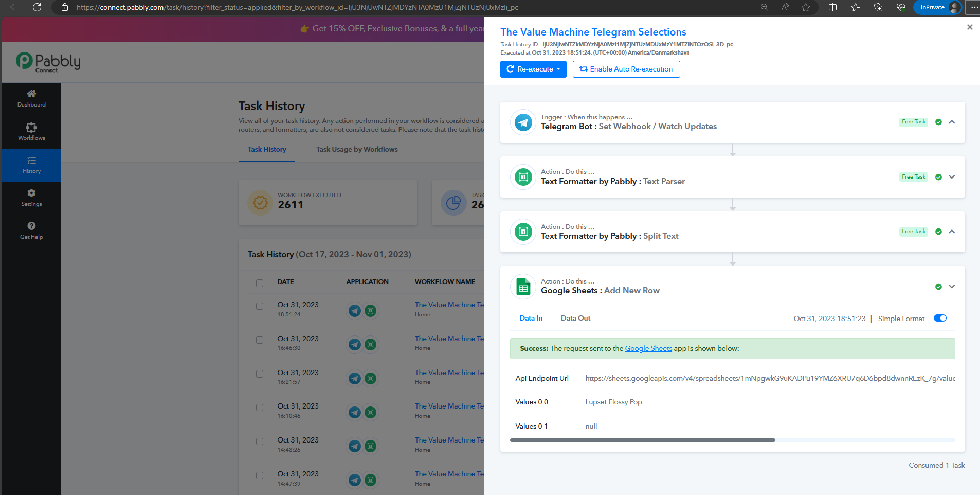This screenshot has width=980, height=495.
Task: Select the Task History tab
Action: pos(267,150)
